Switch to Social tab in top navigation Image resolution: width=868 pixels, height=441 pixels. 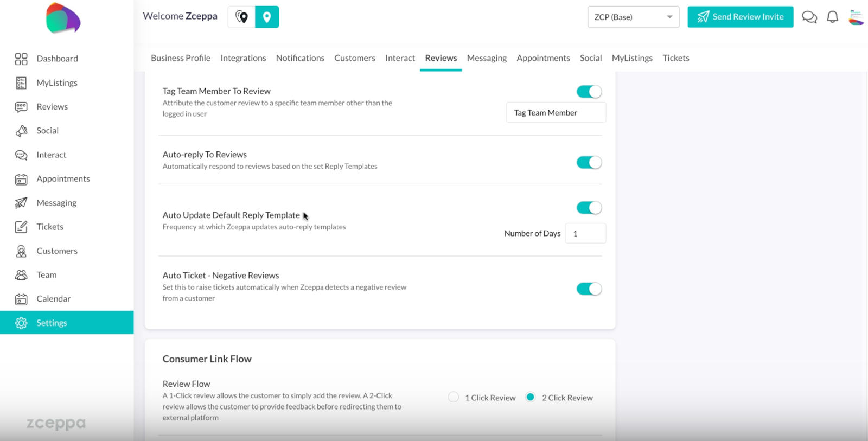click(x=591, y=58)
